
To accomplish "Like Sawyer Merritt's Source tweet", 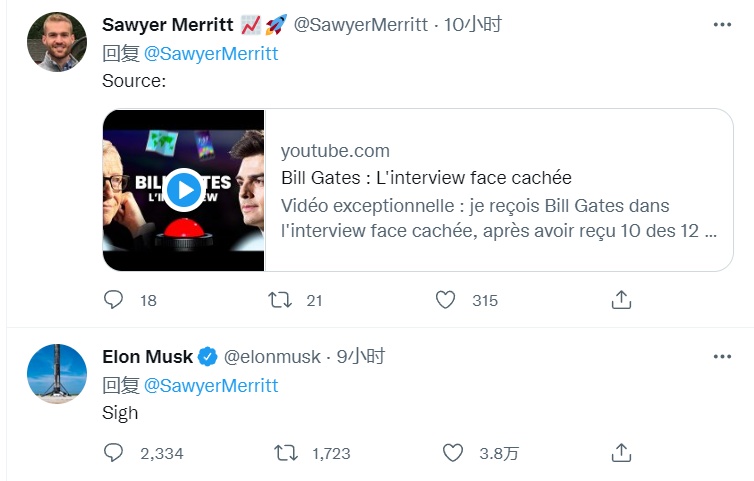I will [x=447, y=299].
